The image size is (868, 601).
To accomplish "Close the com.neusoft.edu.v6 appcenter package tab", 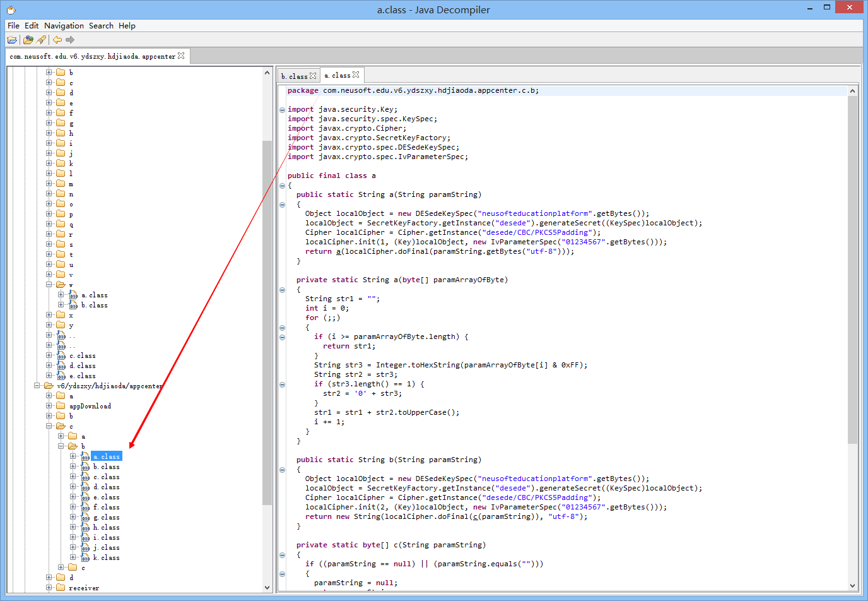I will pos(181,56).
